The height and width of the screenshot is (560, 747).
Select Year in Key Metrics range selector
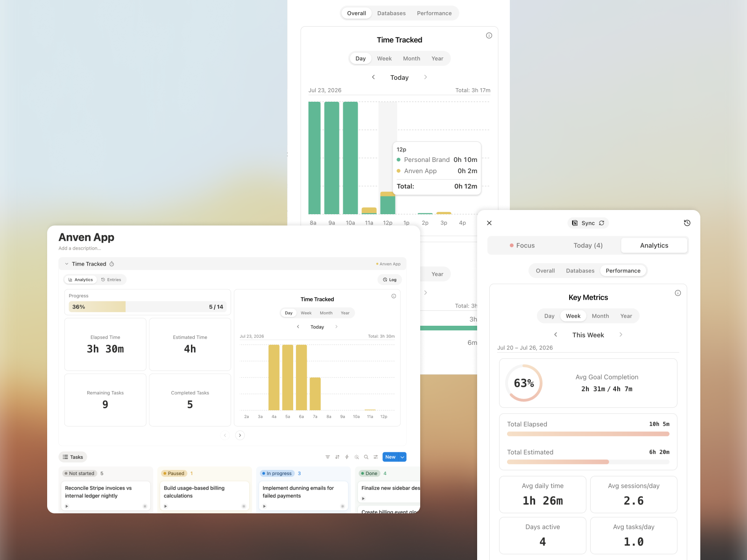pyautogui.click(x=626, y=316)
